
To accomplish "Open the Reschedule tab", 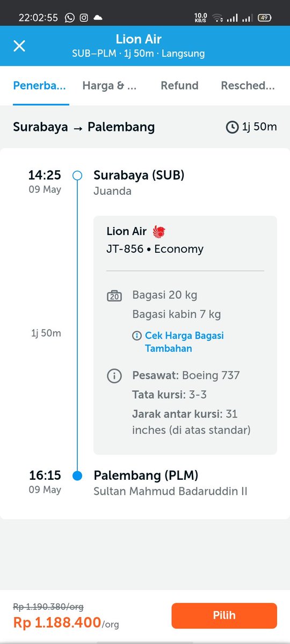I will pos(248,85).
